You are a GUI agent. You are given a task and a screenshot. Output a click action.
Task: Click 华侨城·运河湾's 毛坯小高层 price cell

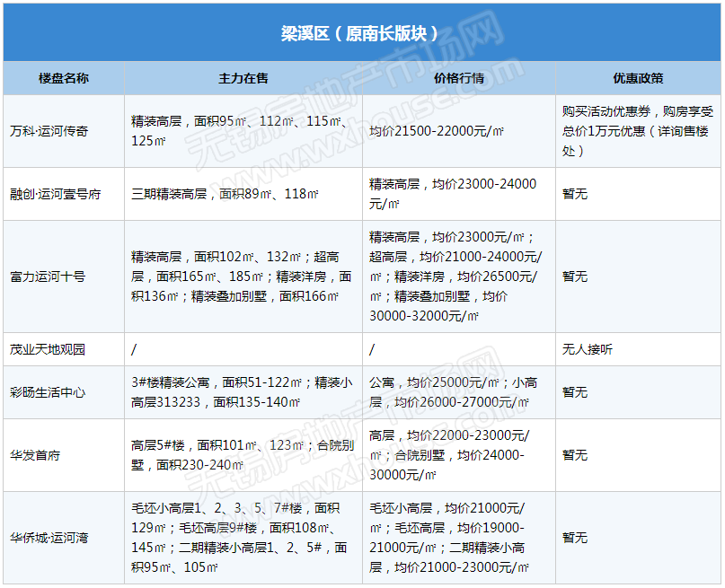pyautogui.click(x=458, y=538)
